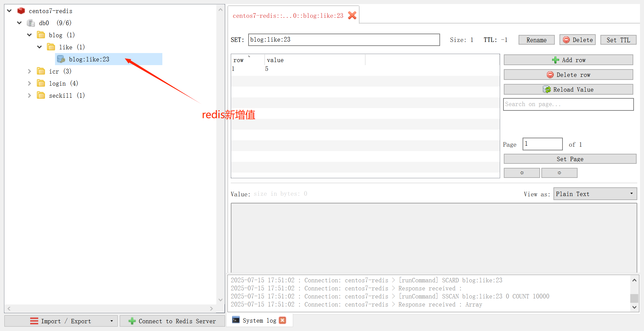
Task: Click the Reload Value refresh icon
Action: tap(547, 89)
